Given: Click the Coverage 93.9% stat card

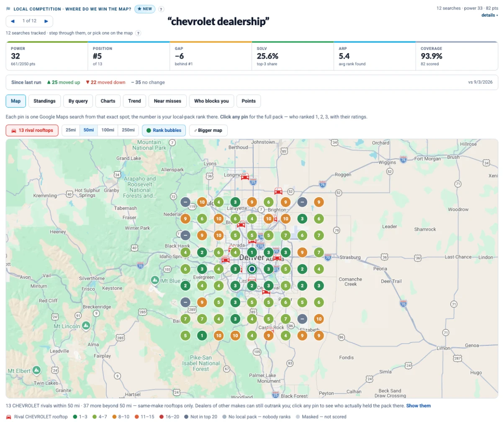Looking at the screenshot, I should pos(457,56).
